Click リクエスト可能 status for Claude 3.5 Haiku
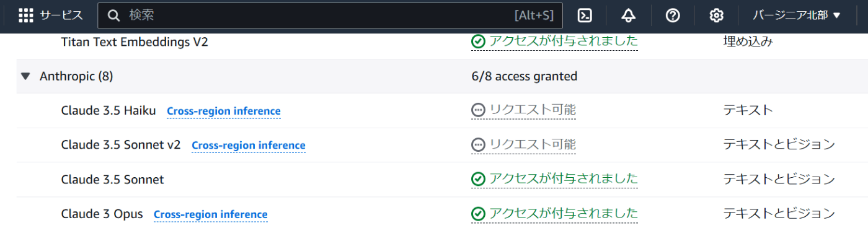Image resolution: width=868 pixels, height=228 pixels. 533,110
